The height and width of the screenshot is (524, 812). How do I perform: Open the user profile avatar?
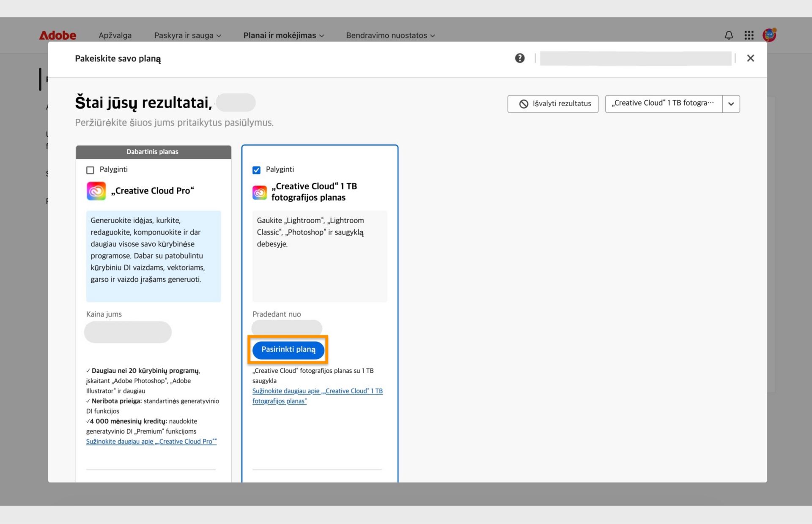(769, 35)
